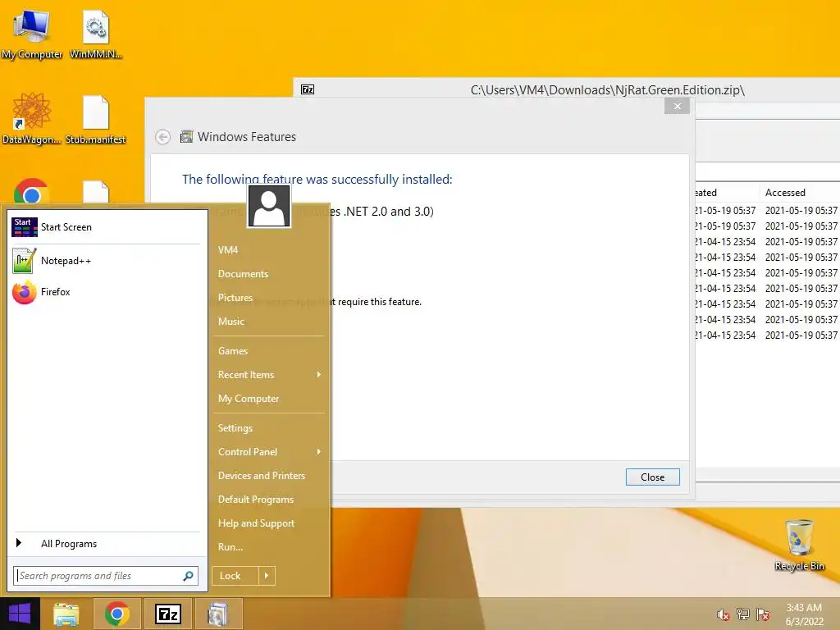840x630 pixels.
Task: Open My Computer desktop icon
Action: pos(32,33)
